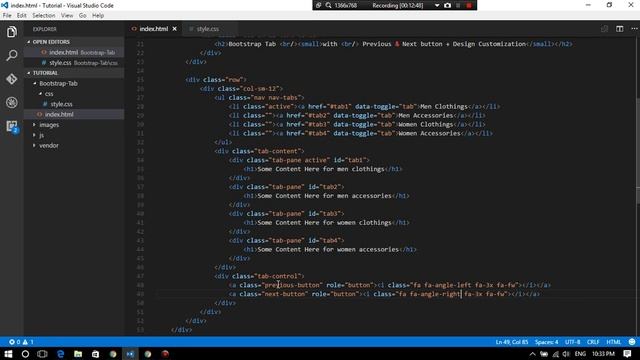
Task: Open the Selection menu
Action: [44, 16]
